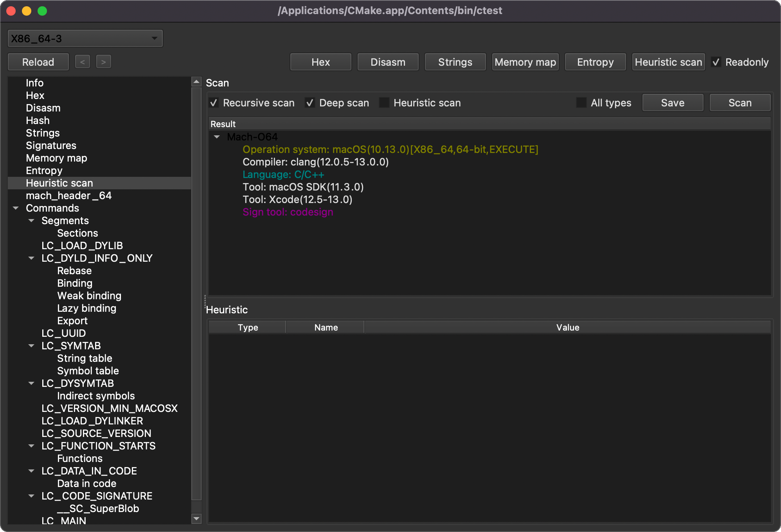Screen dimensions: 781x532
Task: Uncheck the Deep scan checkbox
Action: tap(310, 103)
